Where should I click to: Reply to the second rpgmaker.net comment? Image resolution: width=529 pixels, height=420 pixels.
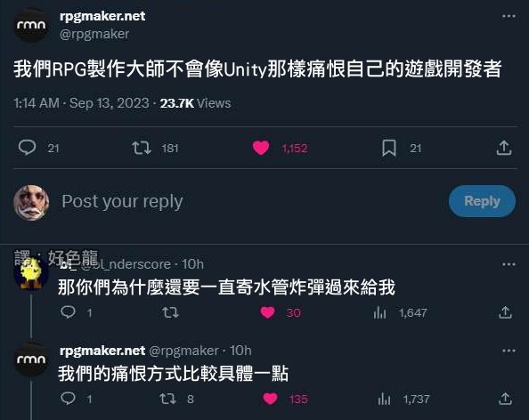pos(69,399)
